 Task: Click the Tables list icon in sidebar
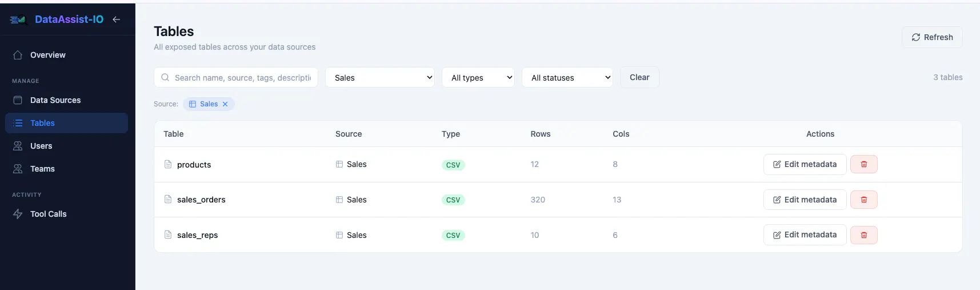tap(18, 123)
